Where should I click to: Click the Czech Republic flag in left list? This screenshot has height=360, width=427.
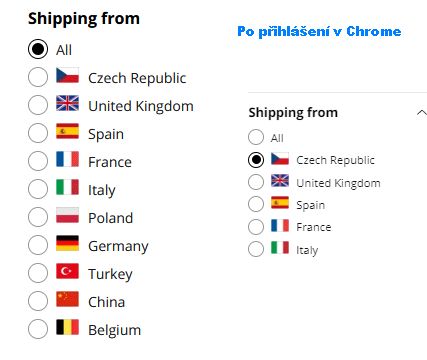(x=67, y=75)
